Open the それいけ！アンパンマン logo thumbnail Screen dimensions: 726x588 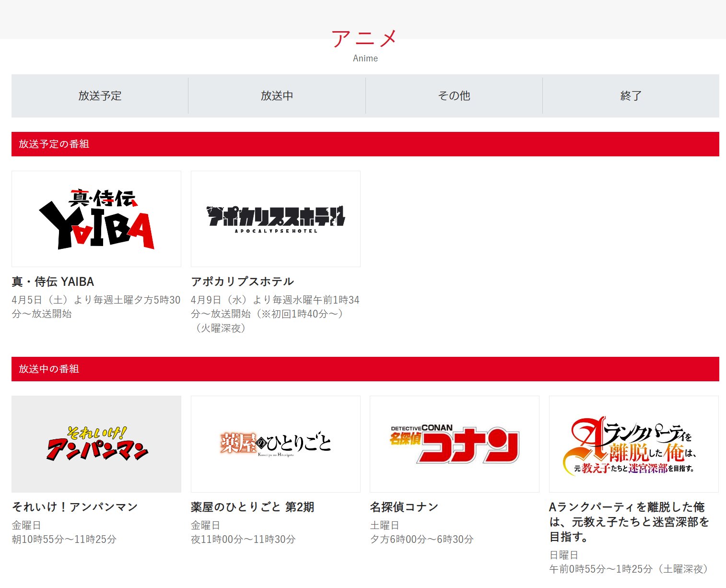pos(96,444)
